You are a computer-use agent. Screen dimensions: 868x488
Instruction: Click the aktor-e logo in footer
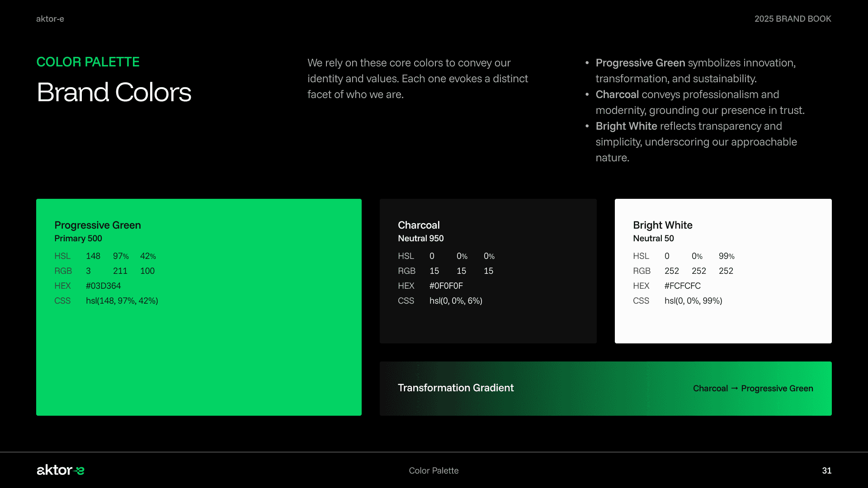(60, 470)
